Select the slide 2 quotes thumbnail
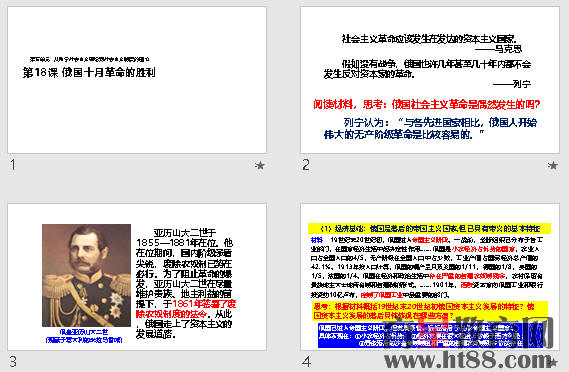 (x=430, y=80)
